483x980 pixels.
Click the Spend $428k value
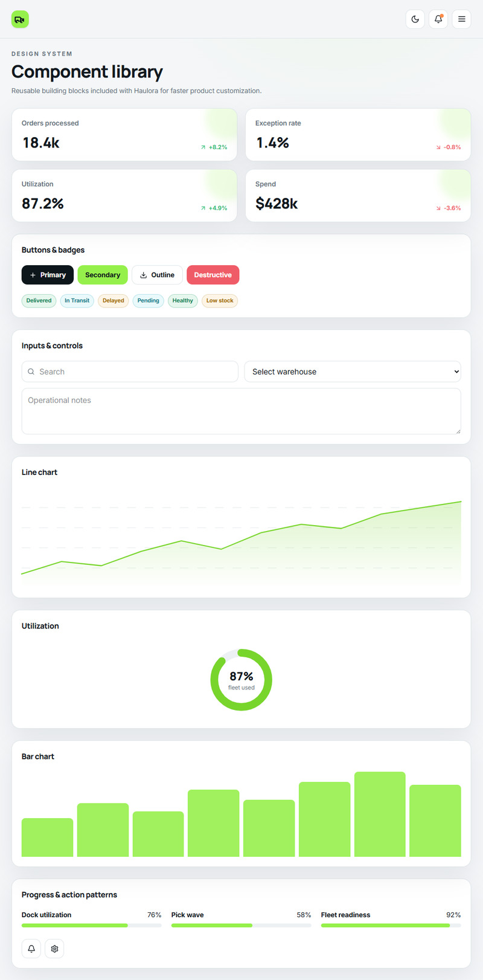[277, 204]
